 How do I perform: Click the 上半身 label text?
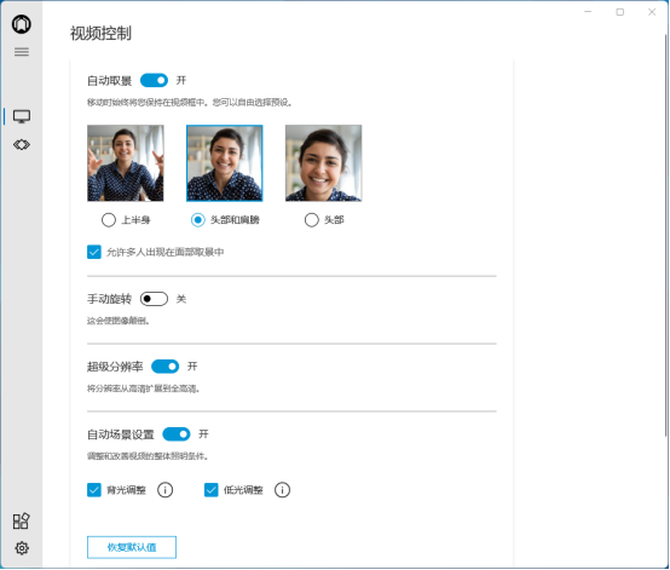136,220
